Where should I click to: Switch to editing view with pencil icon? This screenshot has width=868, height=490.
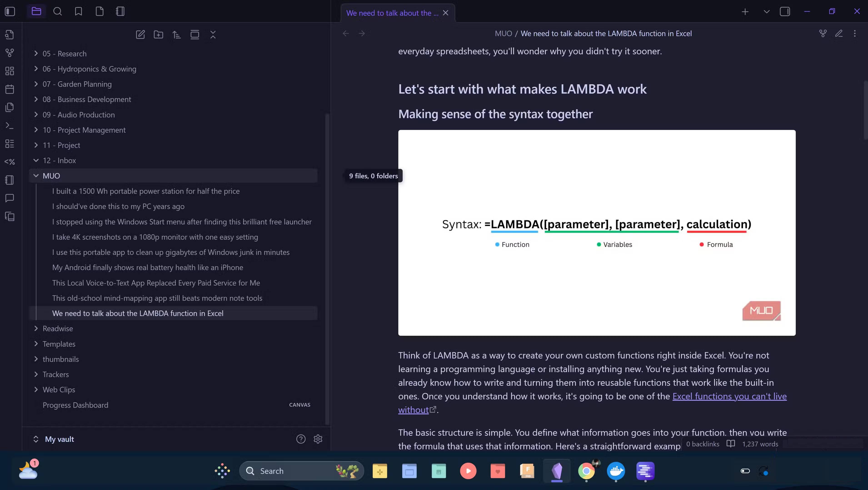click(839, 33)
